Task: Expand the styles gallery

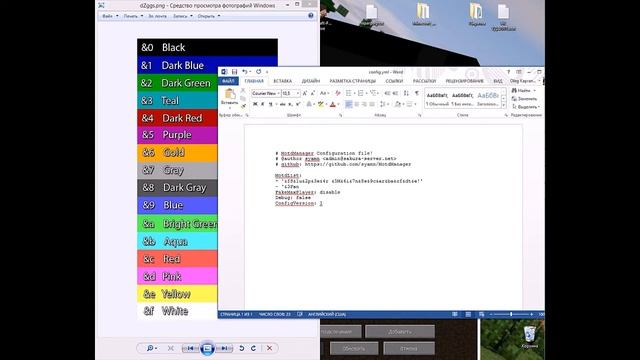Action: coord(503,106)
